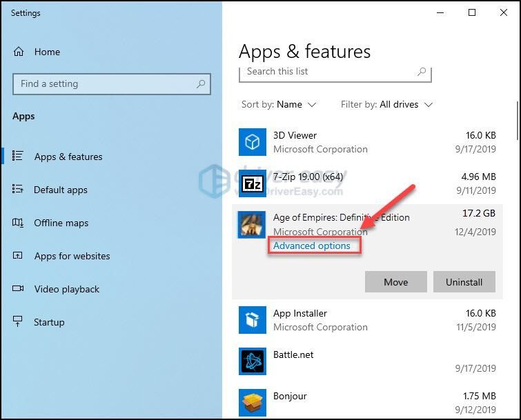Click the Bonjour app icon

pos(252,402)
